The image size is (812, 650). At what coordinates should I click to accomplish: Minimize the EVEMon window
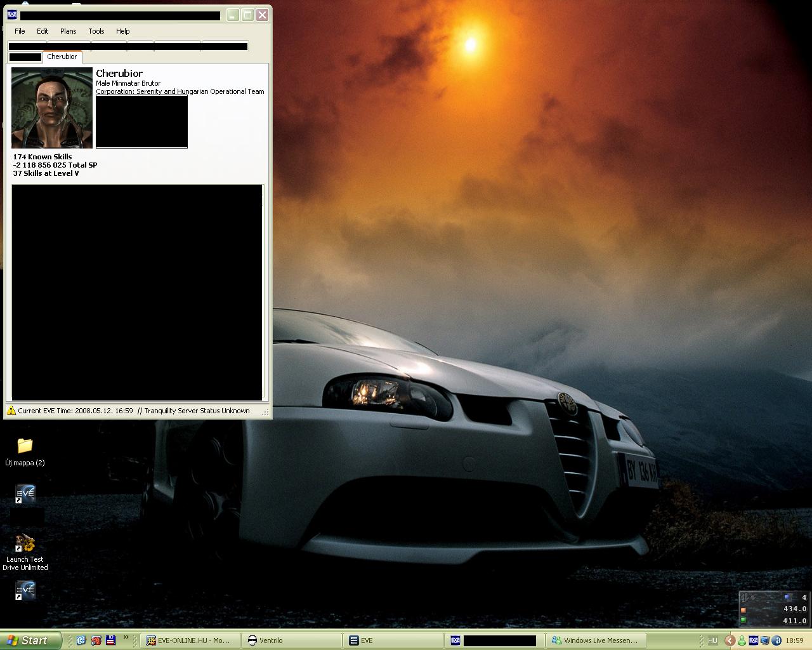click(x=233, y=15)
